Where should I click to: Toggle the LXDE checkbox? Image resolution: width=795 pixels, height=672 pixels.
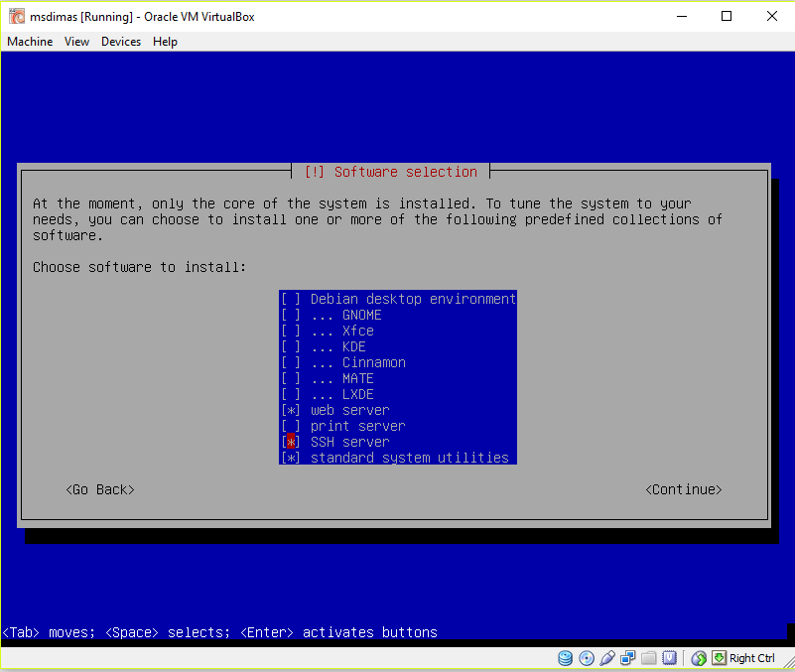pyautogui.click(x=291, y=394)
